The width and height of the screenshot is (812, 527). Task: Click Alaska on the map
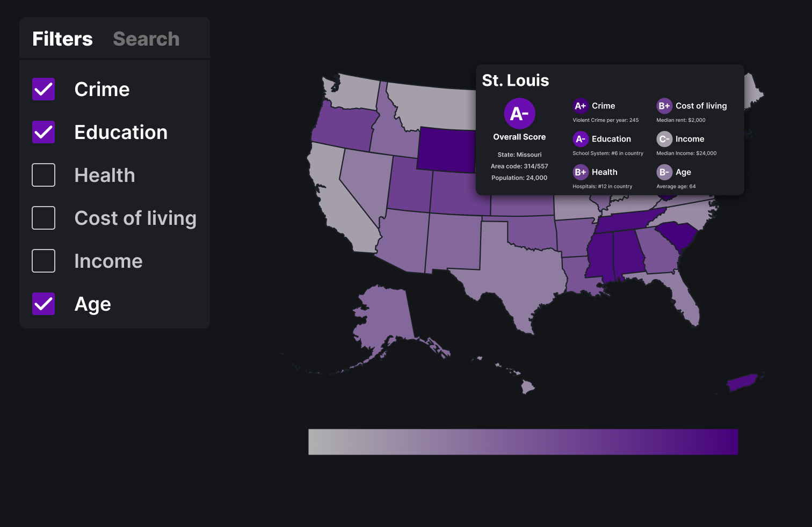point(384,317)
